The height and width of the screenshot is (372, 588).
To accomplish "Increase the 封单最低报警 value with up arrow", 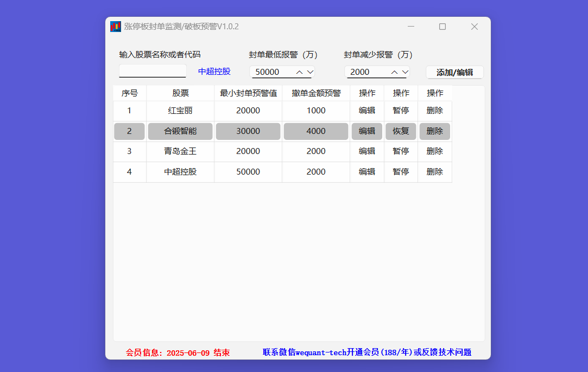I will 299,72.
